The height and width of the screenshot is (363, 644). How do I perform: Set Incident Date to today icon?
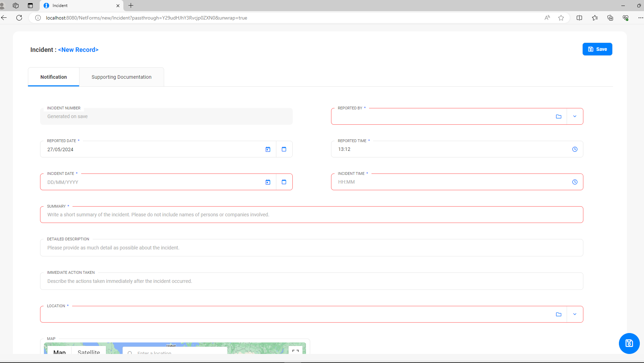268,182
